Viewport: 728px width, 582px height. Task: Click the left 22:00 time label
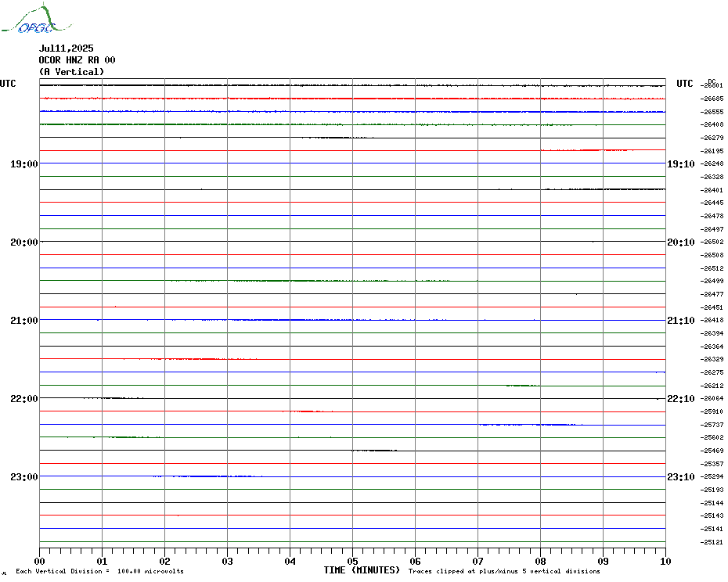24,399
